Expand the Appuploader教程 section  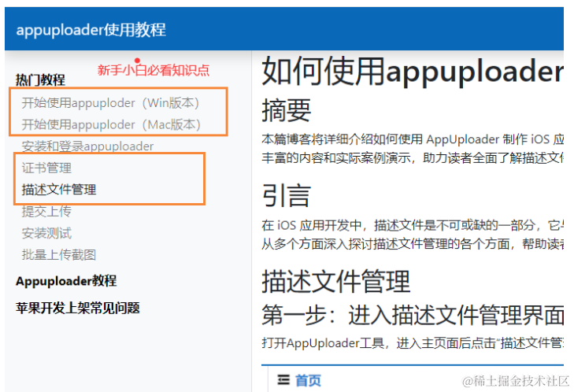pyautogui.click(x=66, y=281)
